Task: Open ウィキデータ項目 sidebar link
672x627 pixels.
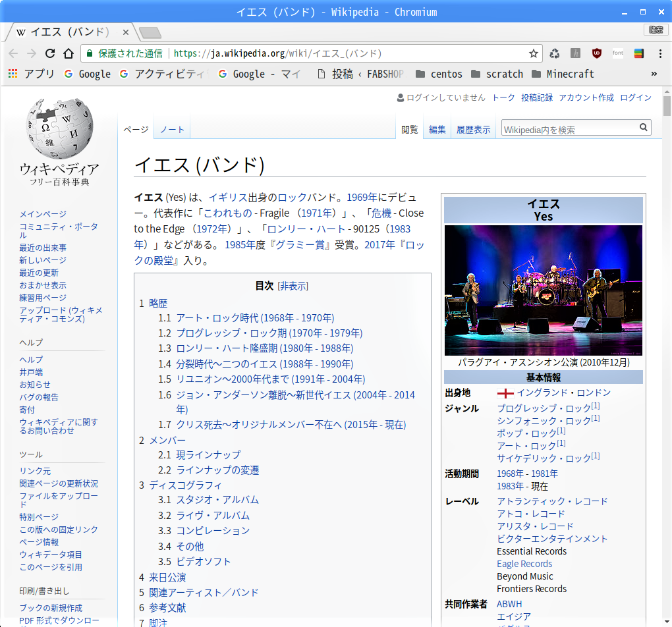Action: [x=51, y=555]
